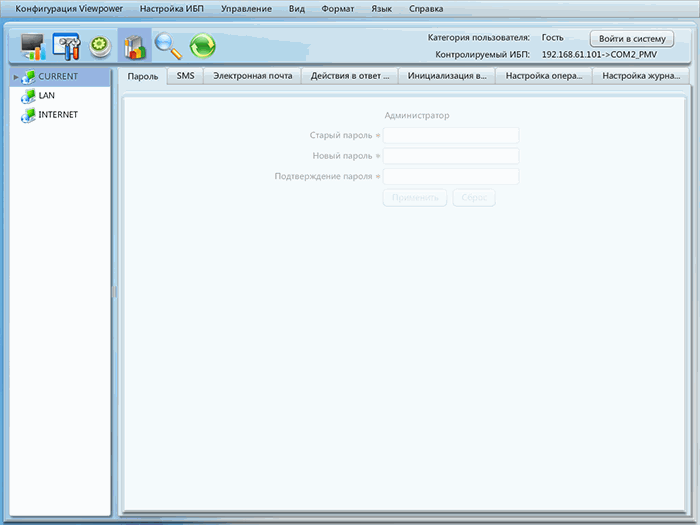Switch to the Электронная почта tab

coord(253,76)
